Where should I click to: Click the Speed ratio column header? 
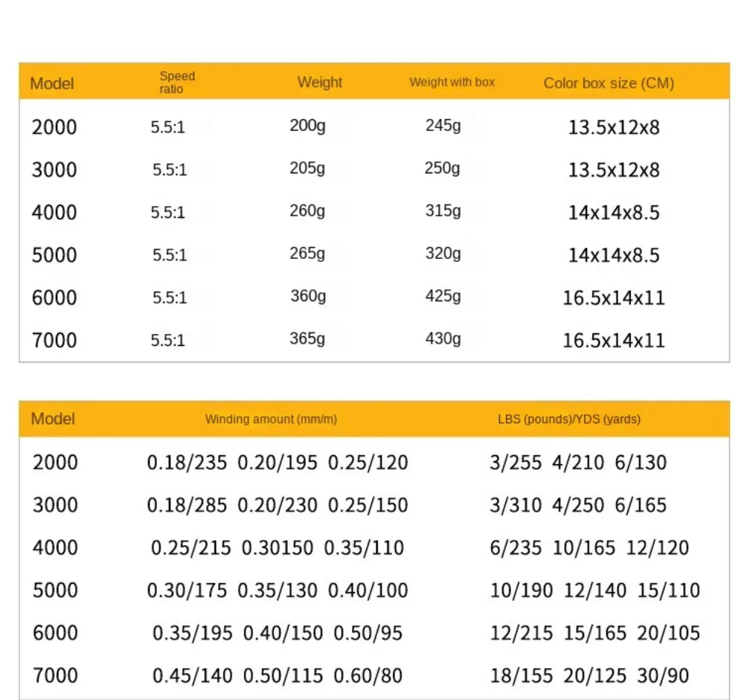(x=177, y=83)
